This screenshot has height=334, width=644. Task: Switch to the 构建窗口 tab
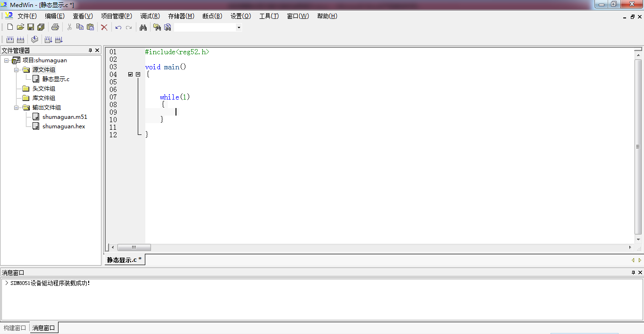pyautogui.click(x=15, y=328)
